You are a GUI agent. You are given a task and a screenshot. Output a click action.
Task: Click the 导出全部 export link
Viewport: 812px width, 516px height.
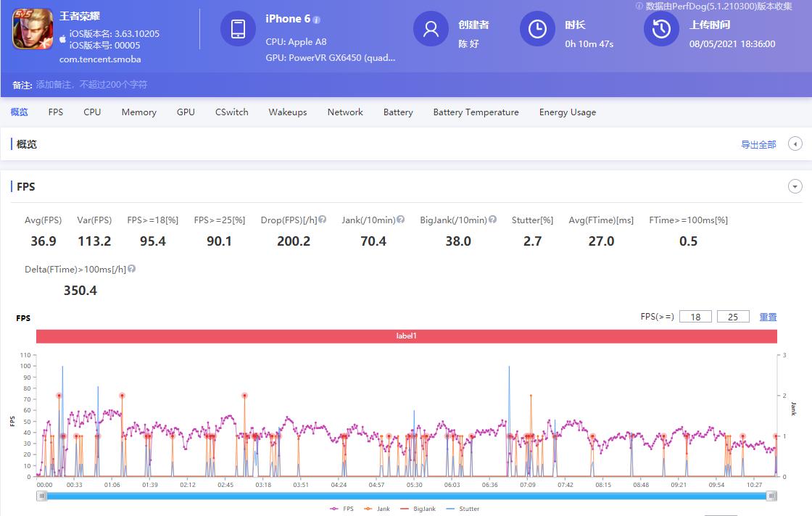click(758, 145)
